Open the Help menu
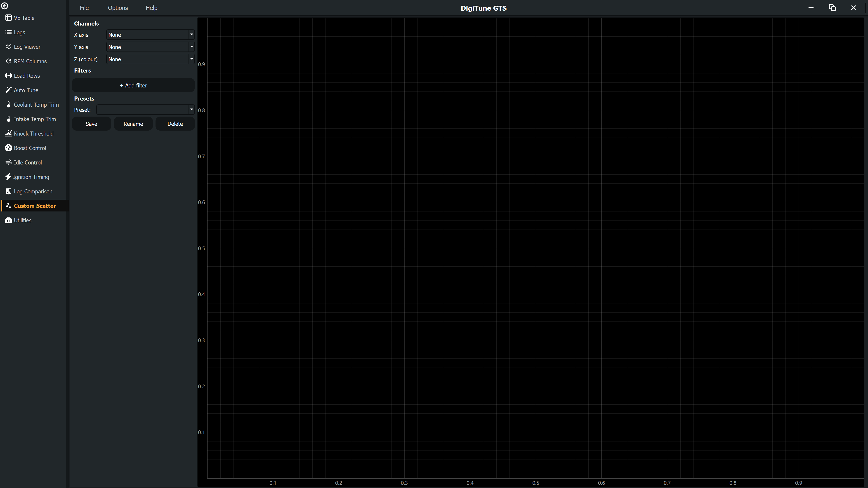Screen dimensions: 868x488 (152, 8)
